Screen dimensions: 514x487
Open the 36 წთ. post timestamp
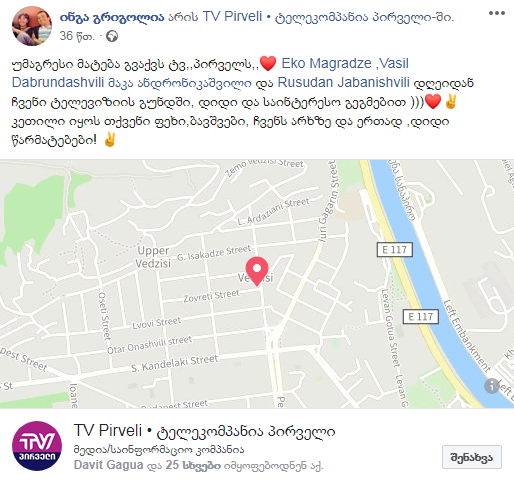(77, 36)
